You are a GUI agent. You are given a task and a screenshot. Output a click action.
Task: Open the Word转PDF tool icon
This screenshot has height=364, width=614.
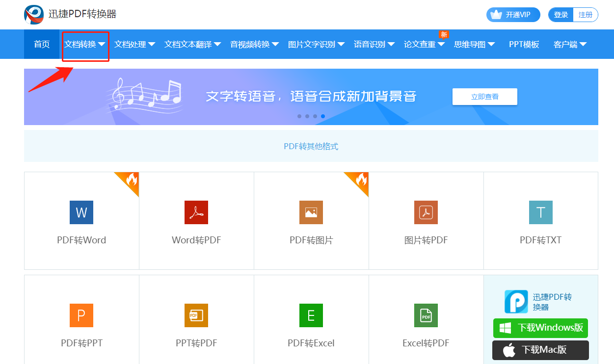[x=196, y=212]
